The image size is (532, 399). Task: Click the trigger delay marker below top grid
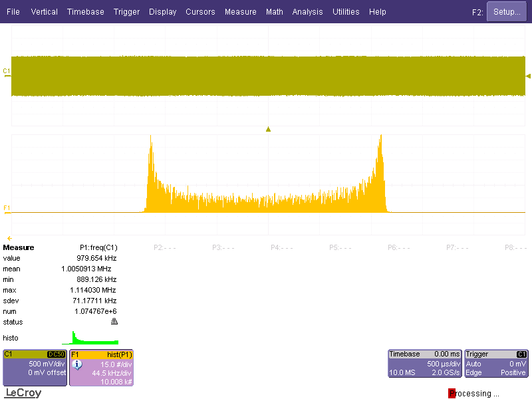[268, 129]
